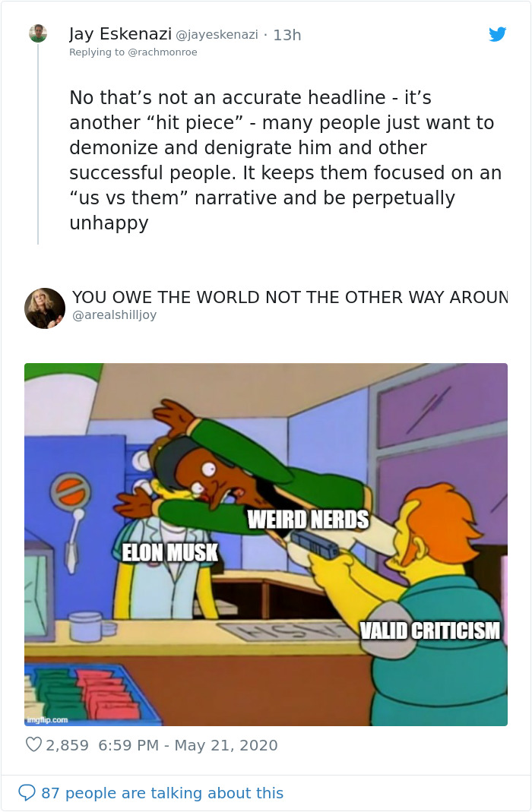Screen dimensions: 532x812
Task: Click the 2,859 likes count
Action: pos(68,745)
